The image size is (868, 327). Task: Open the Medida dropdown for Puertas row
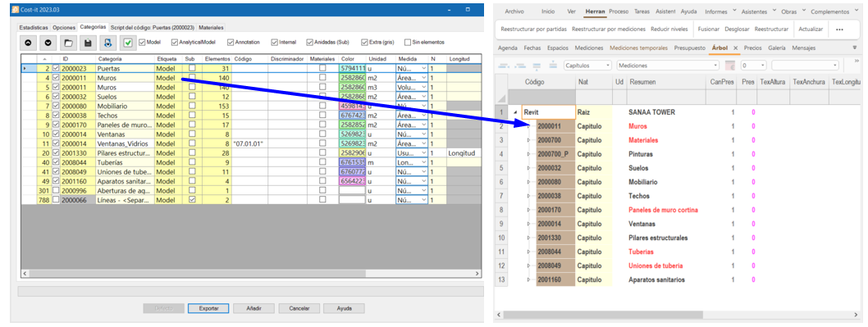click(423, 68)
